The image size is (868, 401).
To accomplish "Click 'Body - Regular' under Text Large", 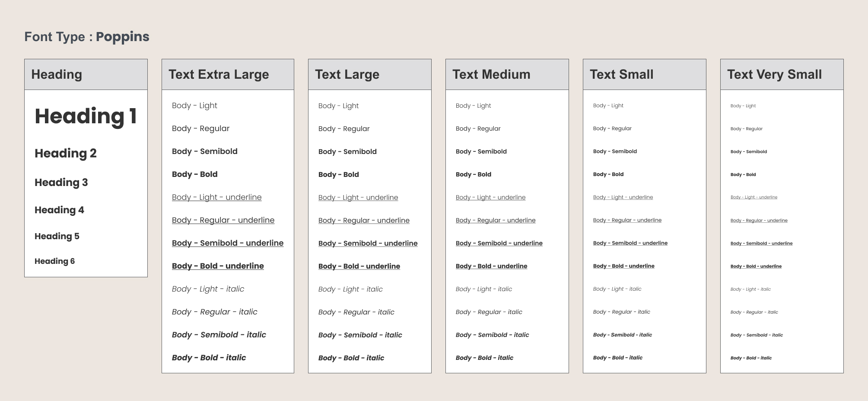I will click(x=344, y=129).
